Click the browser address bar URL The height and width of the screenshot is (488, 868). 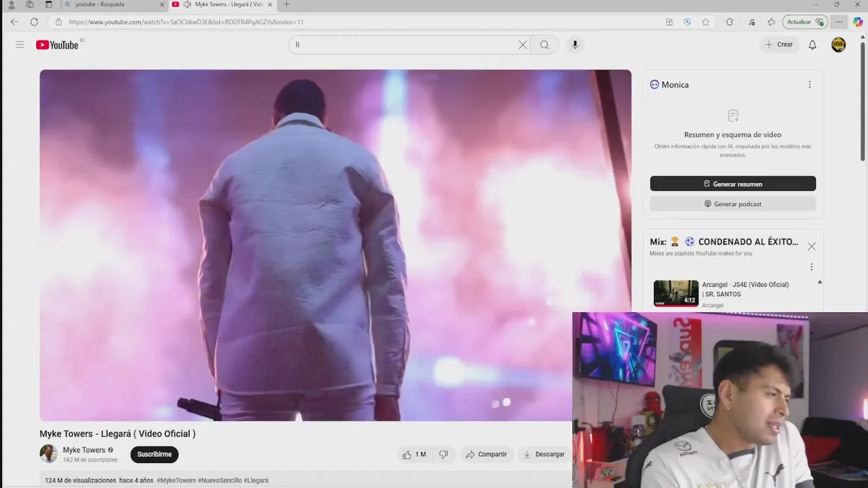click(x=186, y=22)
